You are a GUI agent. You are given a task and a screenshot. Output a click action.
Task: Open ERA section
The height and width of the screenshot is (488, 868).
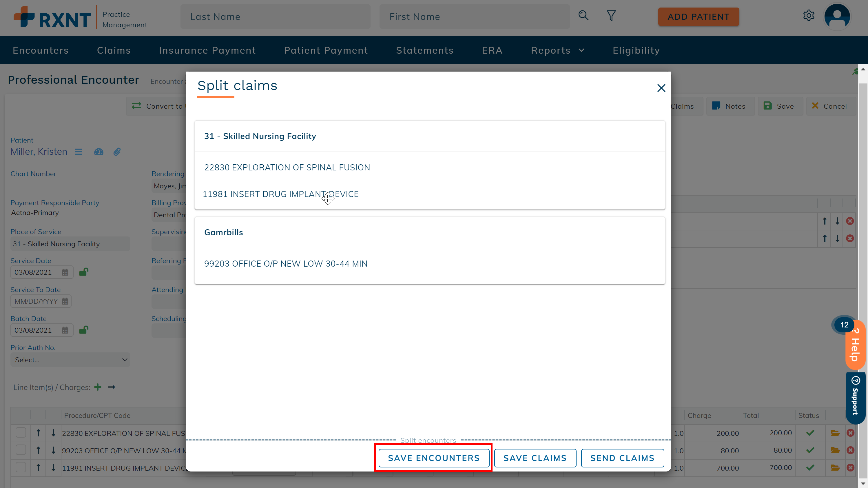(492, 50)
